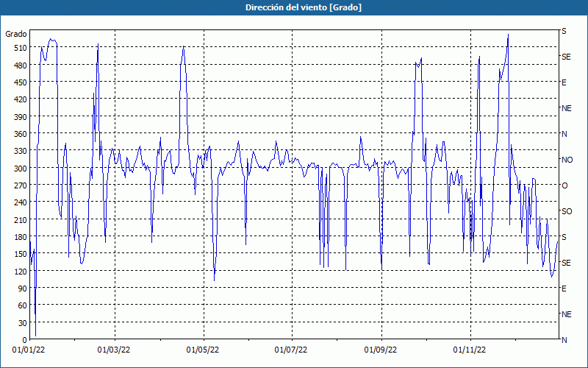Pick the 180 degree tick label
Image resolution: width=588 pixels, height=368 pixels.
(21, 237)
